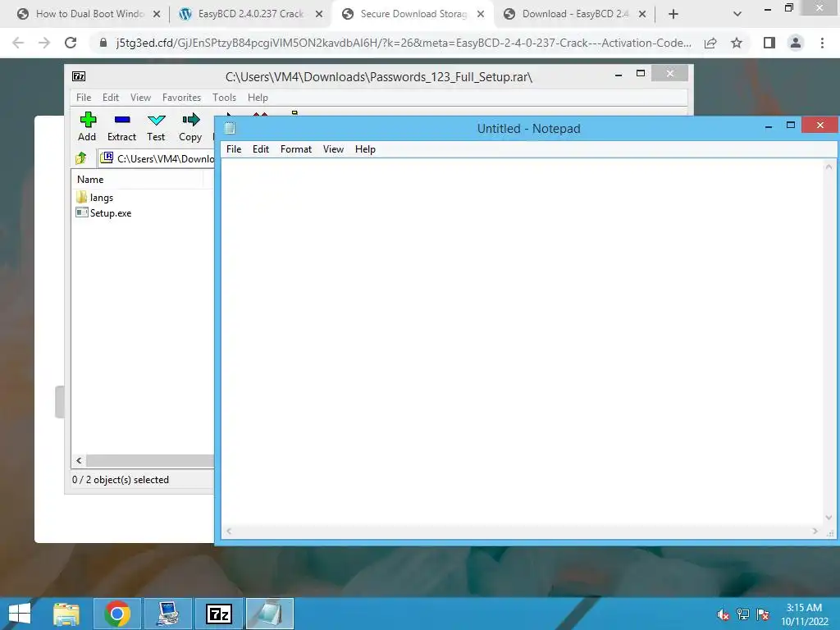
Task: Click the 7-Zip address path field
Action: [157, 158]
